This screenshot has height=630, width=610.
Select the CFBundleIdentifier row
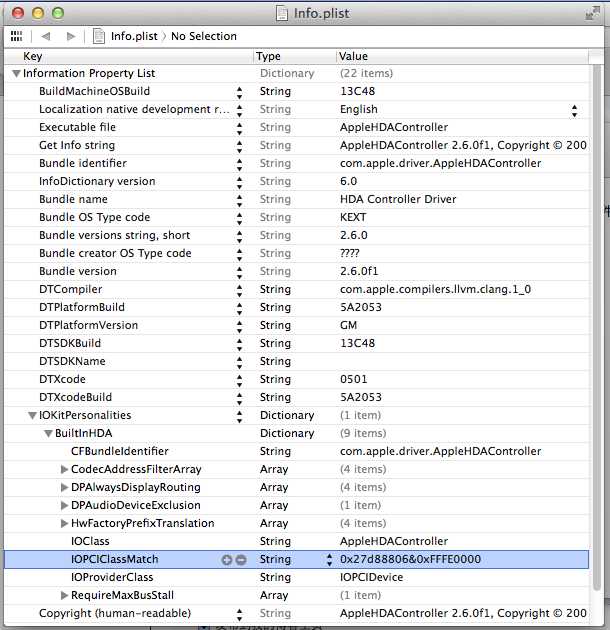(x=297, y=451)
